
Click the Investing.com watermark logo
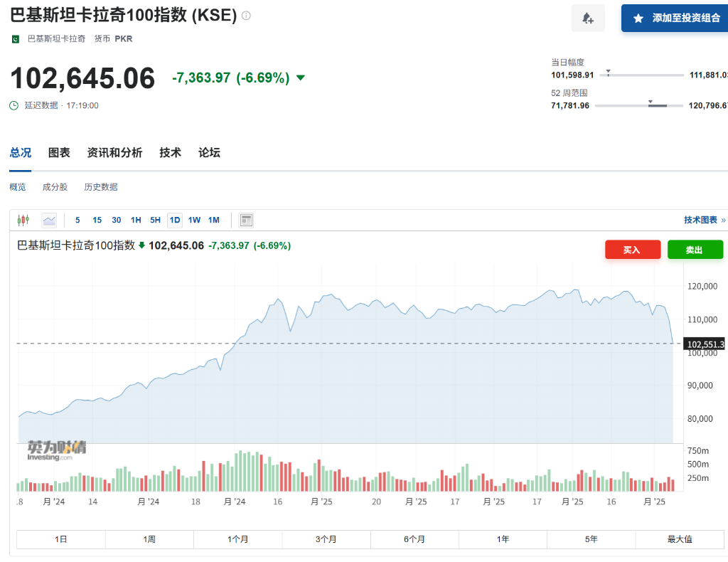point(57,450)
